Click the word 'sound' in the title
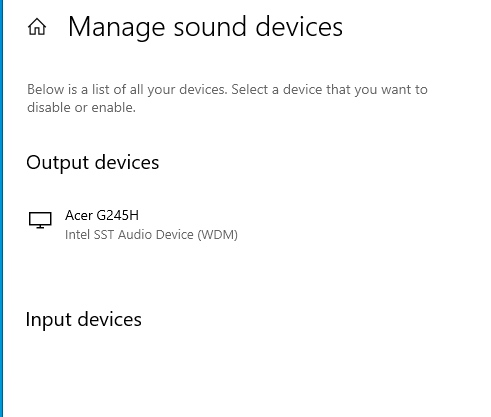 click(x=210, y=27)
